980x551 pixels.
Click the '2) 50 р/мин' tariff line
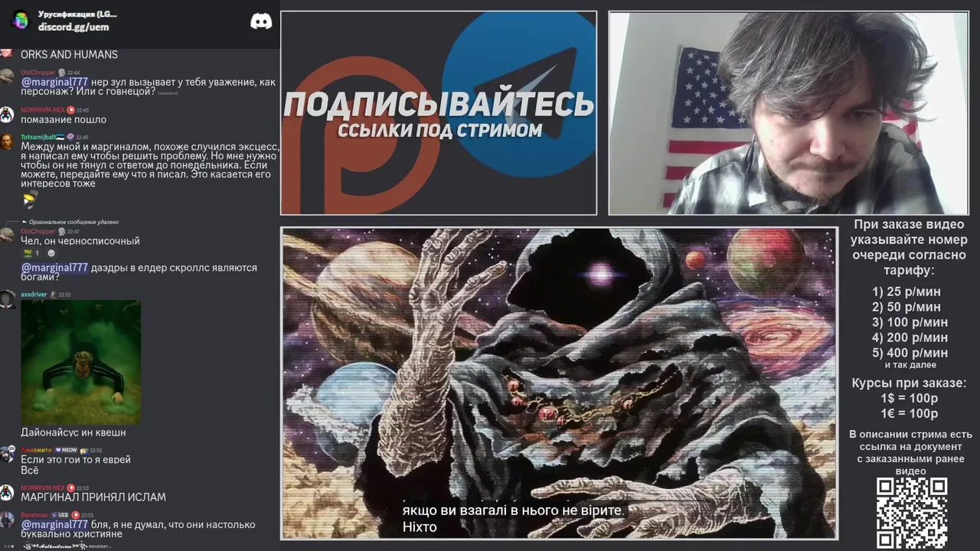click(906, 307)
